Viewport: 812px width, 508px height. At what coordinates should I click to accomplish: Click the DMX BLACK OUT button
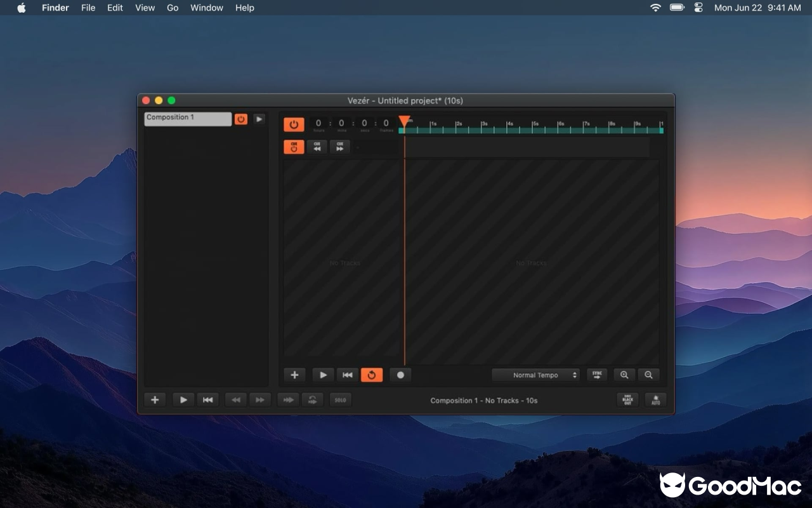pyautogui.click(x=628, y=399)
